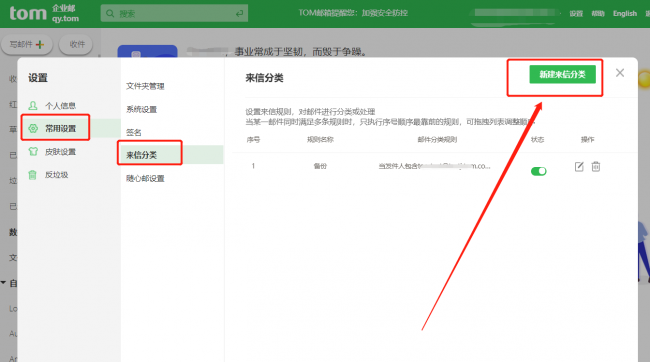Open 个人信息 settings section

tap(60, 106)
